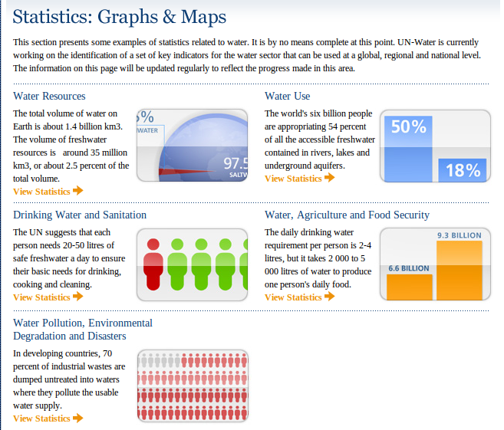This screenshot has width=504, height=430.
Task: Click View Statistics under Water Use
Action: point(293,179)
